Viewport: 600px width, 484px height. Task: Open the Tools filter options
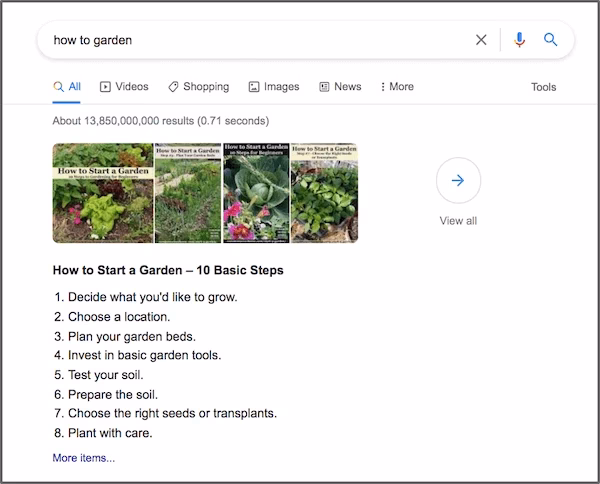click(543, 87)
